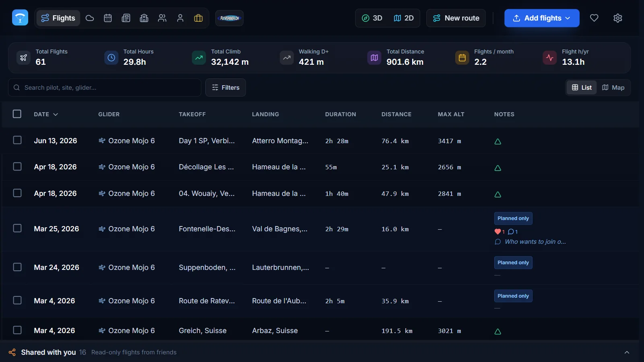Screen dimensions: 644x362
Task: Sort by DURATION column header
Action: pos(341,114)
